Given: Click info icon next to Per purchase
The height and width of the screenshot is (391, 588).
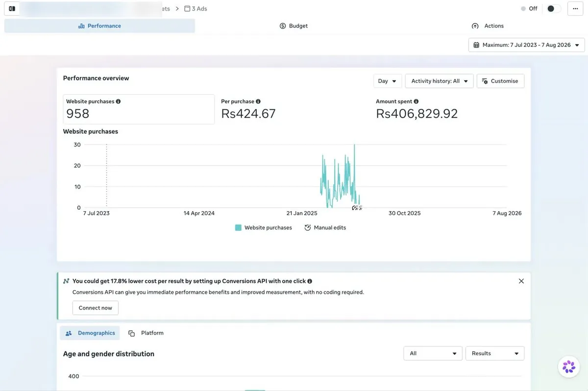Looking at the screenshot, I should tap(258, 101).
